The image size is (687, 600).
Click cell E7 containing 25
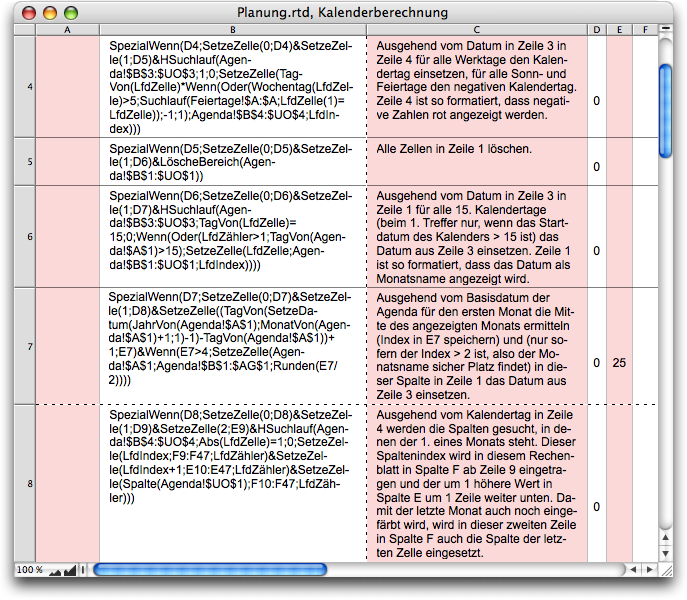tap(619, 363)
